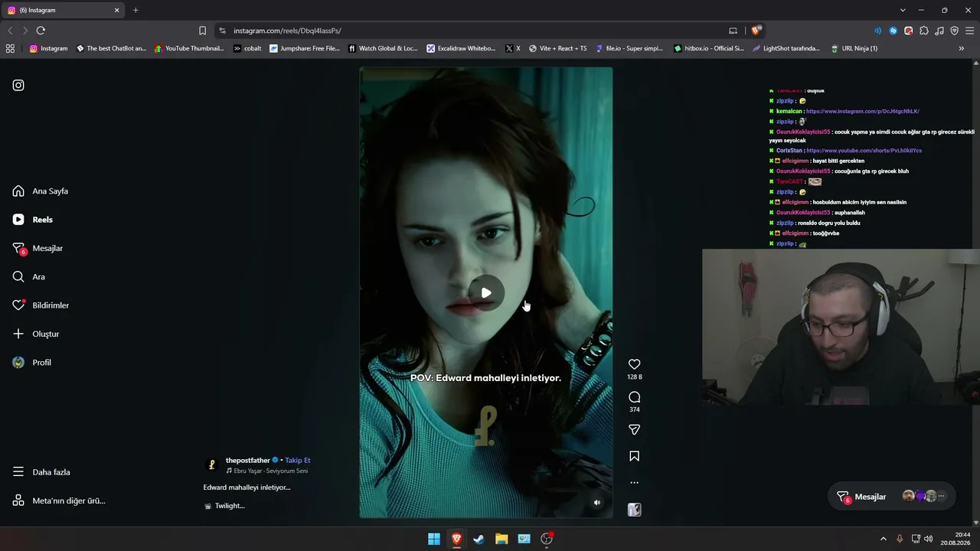Open the audio track thumbnail beside the reel
The image size is (980, 551).
click(635, 510)
